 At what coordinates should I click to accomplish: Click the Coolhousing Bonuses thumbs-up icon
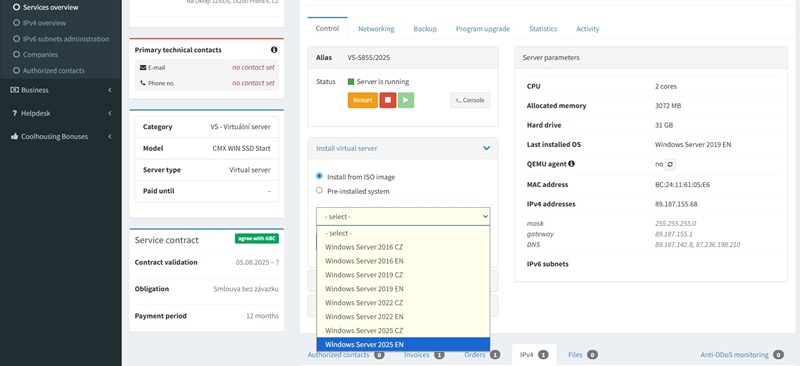(14, 136)
